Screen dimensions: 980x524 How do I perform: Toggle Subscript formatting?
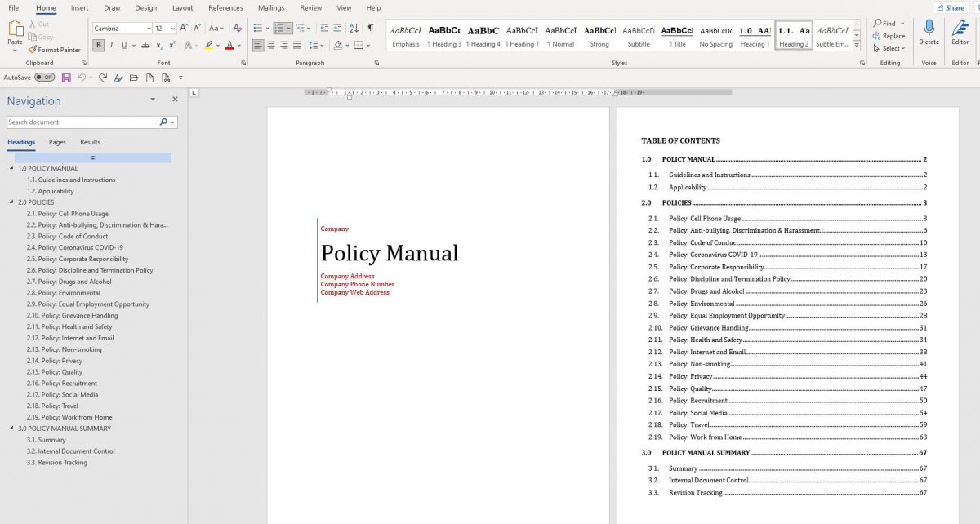coord(159,46)
